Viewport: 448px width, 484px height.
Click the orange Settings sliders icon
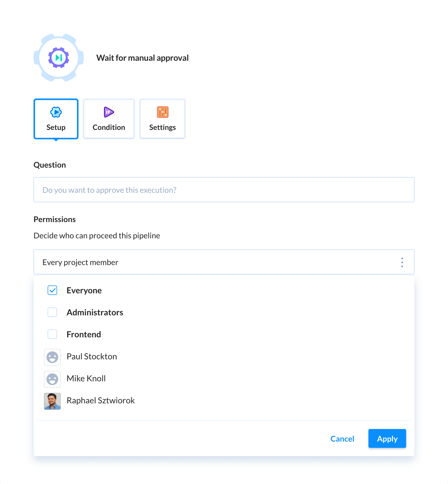coord(162,112)
